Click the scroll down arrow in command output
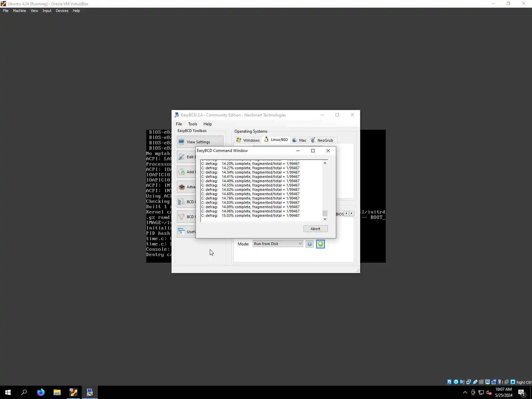 click(x=325, y=219)
